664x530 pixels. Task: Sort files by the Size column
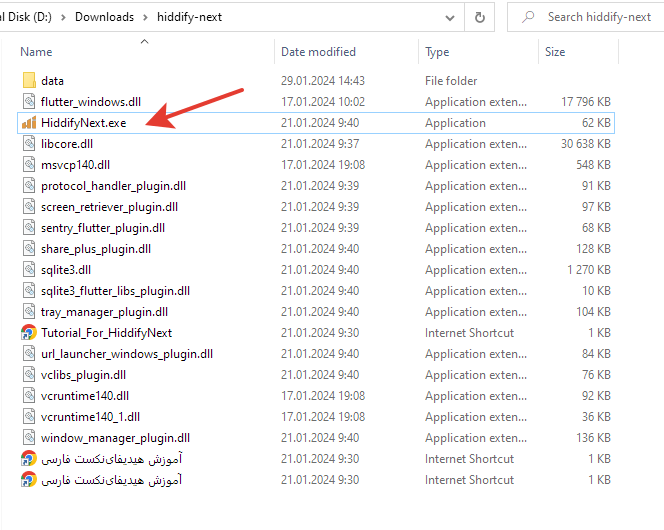coord(555,52)
